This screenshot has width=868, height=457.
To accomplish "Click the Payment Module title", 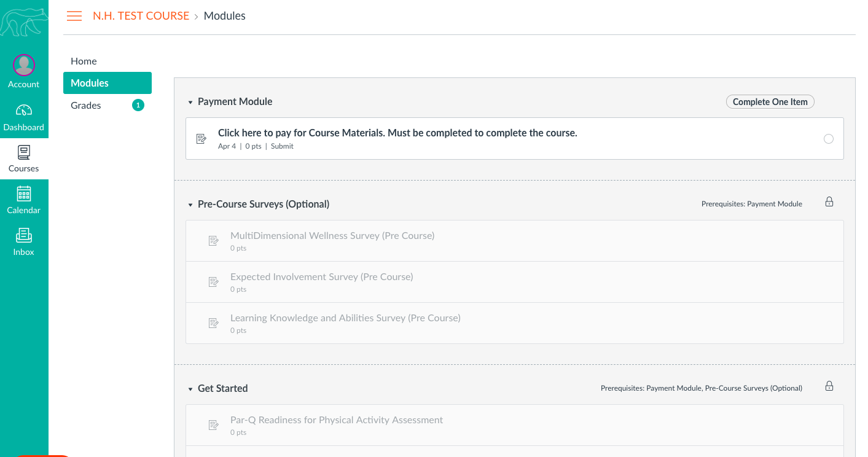I will (x=235, y=101).
